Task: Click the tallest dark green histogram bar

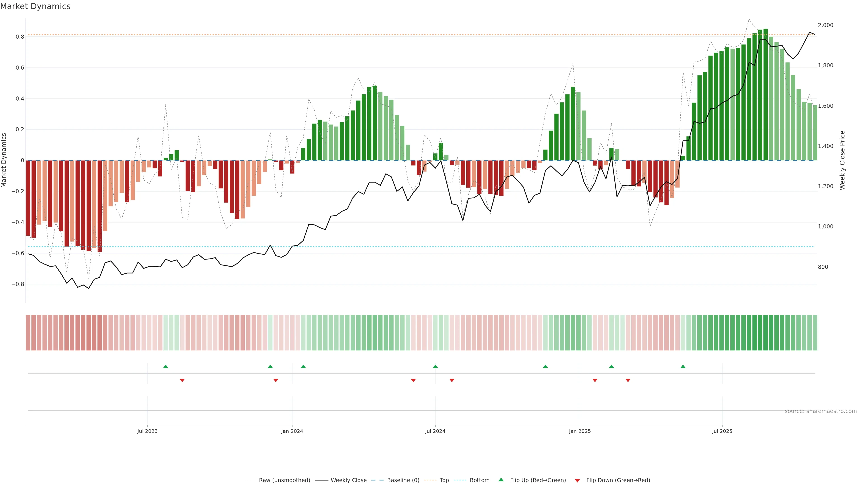Action: pos(765,94)
